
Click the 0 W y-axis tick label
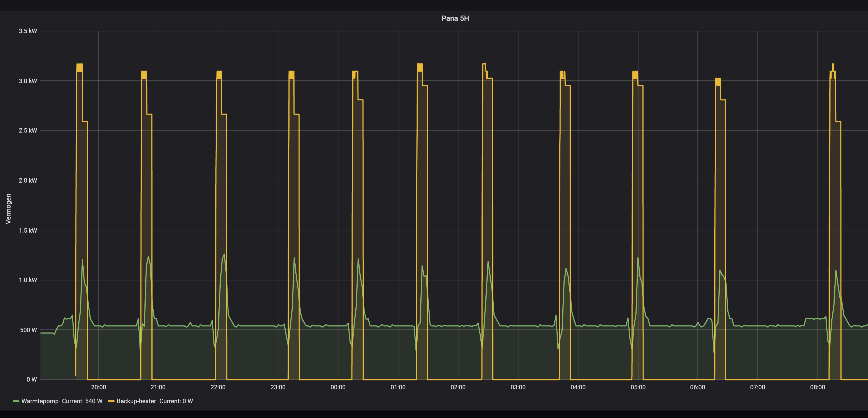32,380
